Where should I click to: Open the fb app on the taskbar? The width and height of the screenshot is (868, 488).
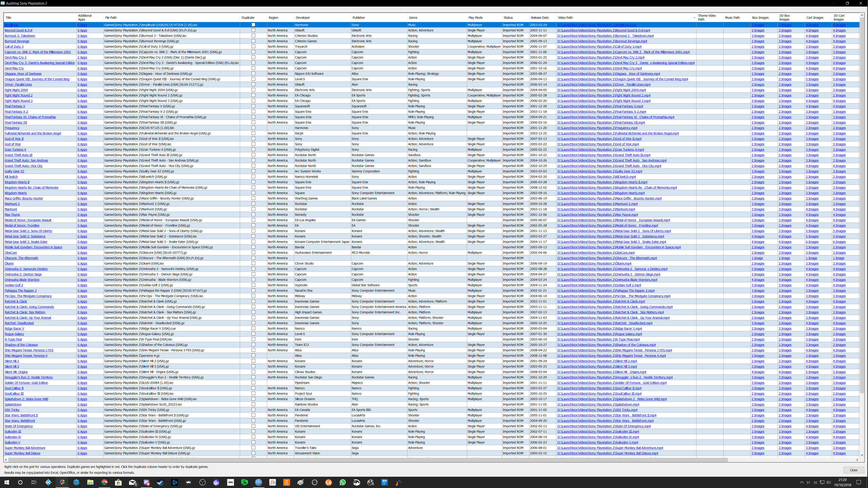tap(273, 482)
